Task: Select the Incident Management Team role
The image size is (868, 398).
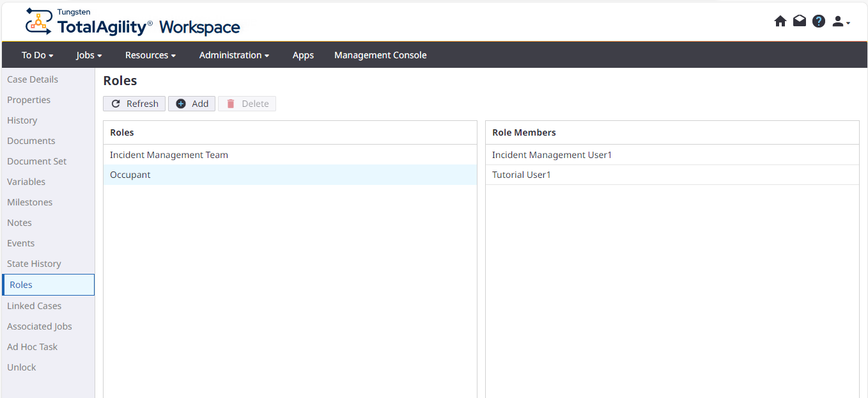Action: [x=168, y=154]
